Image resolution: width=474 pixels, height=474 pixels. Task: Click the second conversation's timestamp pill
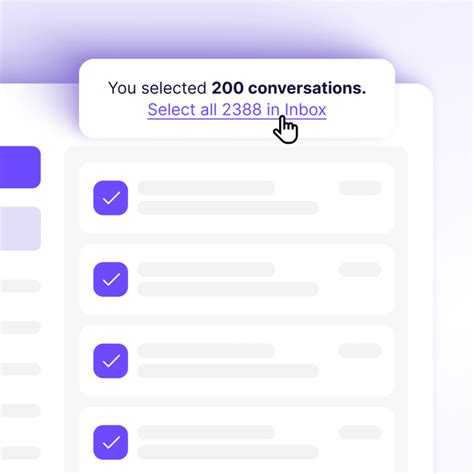pyautogui.click(x=360, y=269)
